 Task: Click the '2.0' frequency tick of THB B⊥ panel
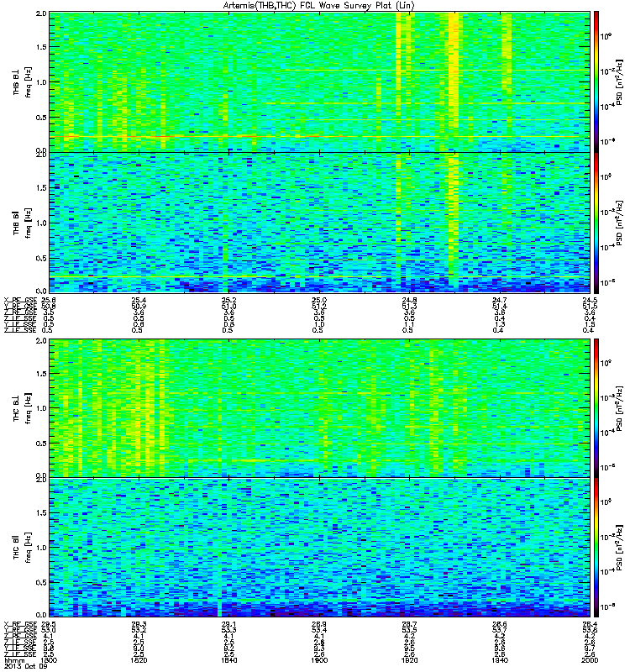(x=41, y=13)
